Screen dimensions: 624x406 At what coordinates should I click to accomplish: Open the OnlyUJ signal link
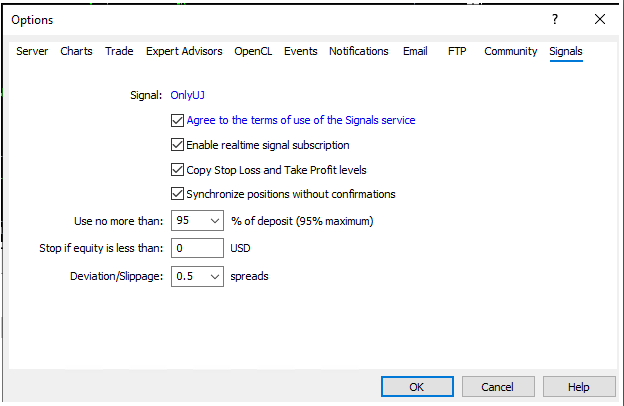pos(187,95)
